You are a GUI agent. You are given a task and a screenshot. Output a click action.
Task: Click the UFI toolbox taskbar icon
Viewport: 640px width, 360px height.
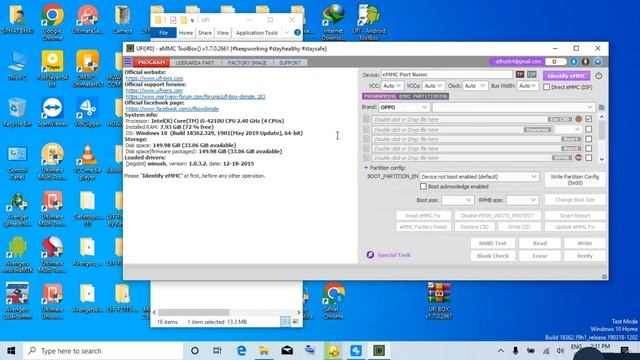379,351
